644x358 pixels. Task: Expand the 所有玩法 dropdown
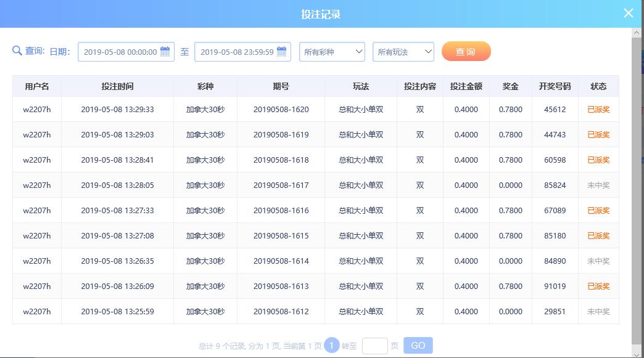403,52
